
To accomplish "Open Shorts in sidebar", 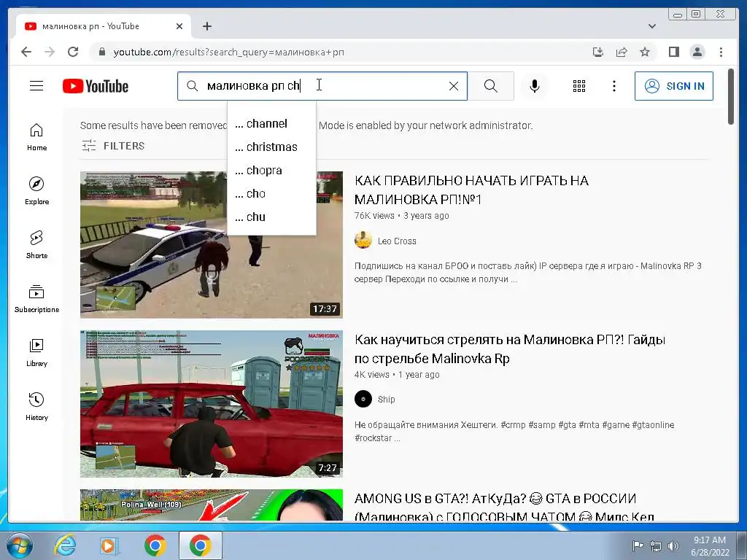I will click(36, 245).
